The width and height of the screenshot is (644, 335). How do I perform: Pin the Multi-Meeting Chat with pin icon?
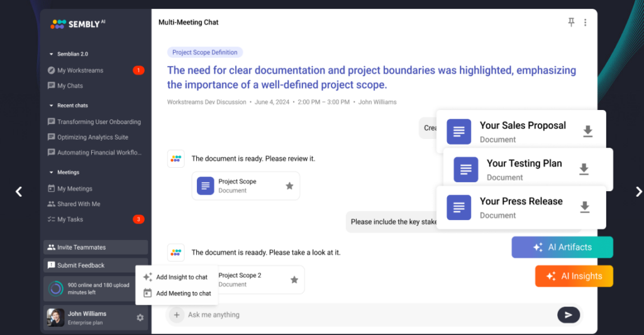point(571,22)
